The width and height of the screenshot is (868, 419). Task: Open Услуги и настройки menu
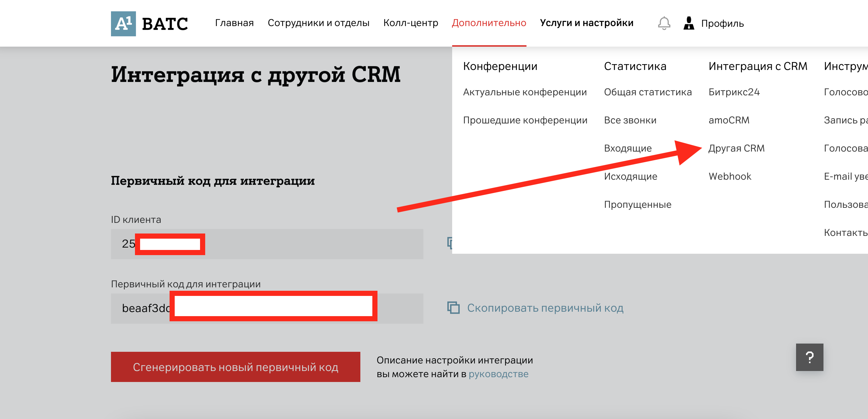click(x=586, y=23)
